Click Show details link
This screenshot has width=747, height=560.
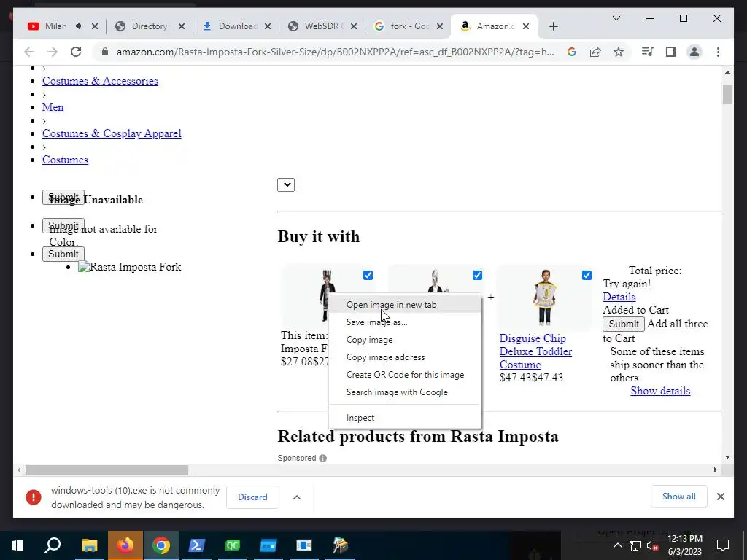point(660,391)
